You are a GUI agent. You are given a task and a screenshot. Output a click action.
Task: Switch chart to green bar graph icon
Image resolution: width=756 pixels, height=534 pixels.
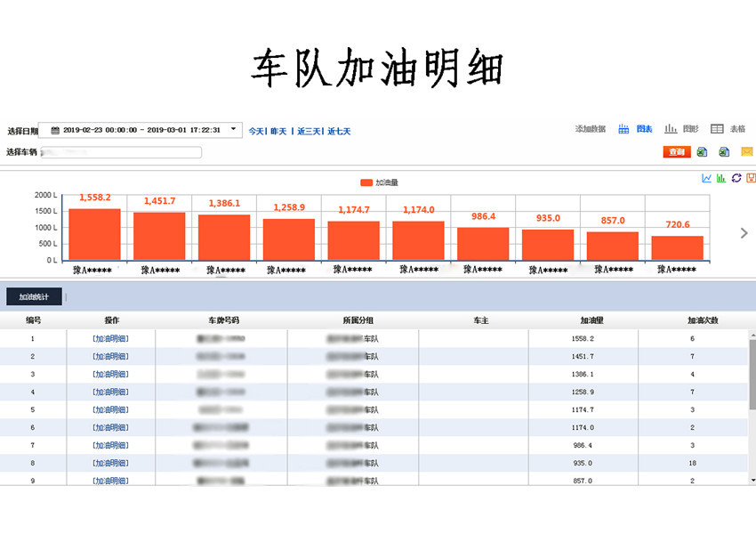721,178
